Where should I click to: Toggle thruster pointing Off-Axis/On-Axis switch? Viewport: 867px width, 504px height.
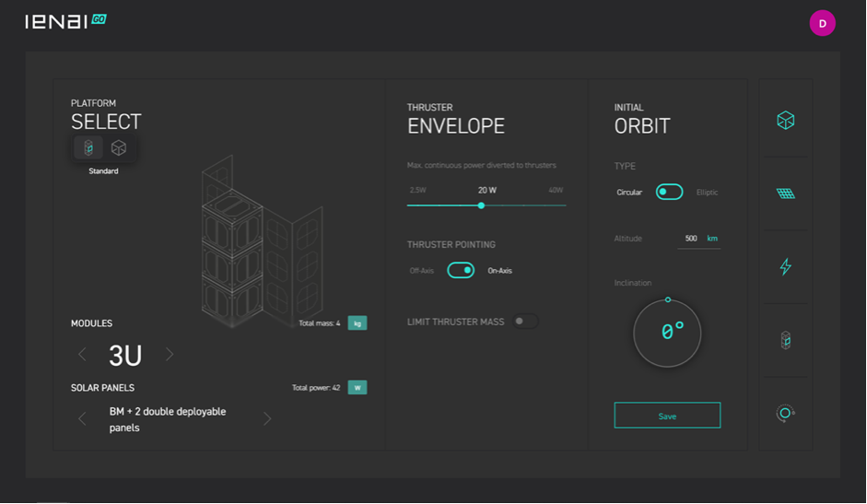click(x=461, y=271)
